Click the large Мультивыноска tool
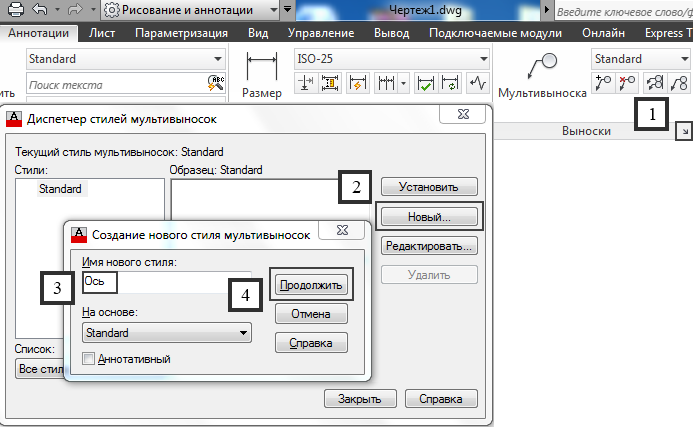Image resolution: width=694 pixels, height=428 pixels. coord(543,74)
